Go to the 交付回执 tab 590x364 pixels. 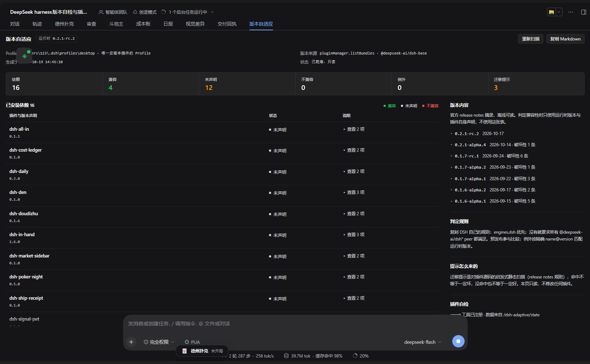pyautogui.click(x=227, y=24)
